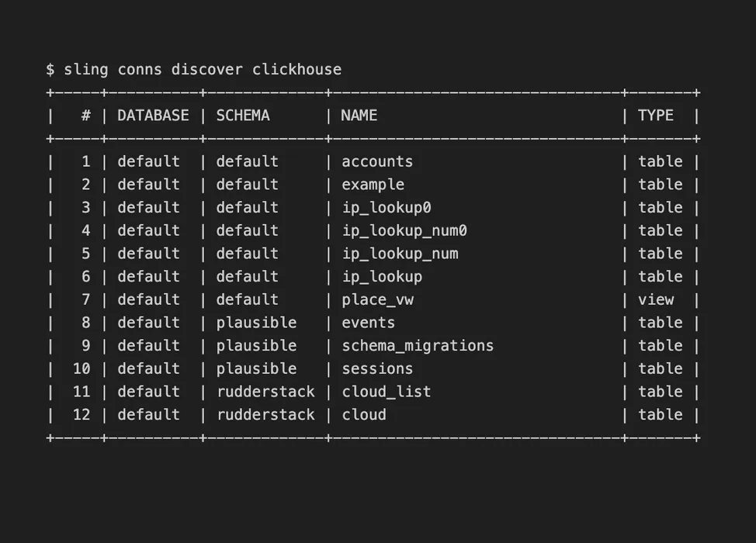The height and width of the screenshot is (543, 756).
Task: Click the DATABASE column header
Action: pyautogui.click(x=153, y=116)
